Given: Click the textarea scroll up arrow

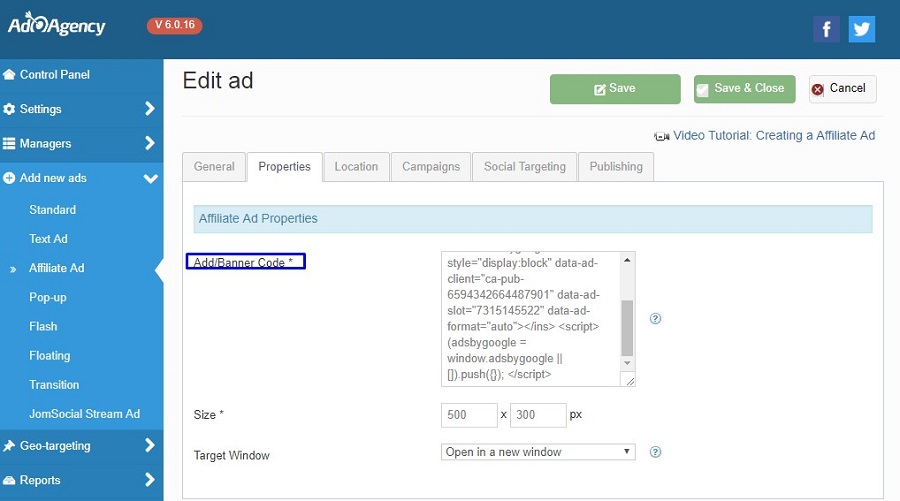Looking at the screenshot, I should tap(627, 260).
